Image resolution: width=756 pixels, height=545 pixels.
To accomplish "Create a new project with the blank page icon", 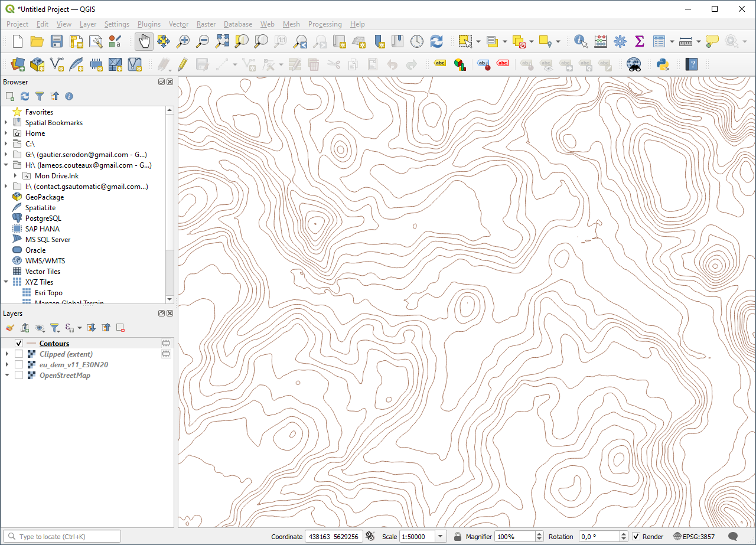I will click(18, 41).
